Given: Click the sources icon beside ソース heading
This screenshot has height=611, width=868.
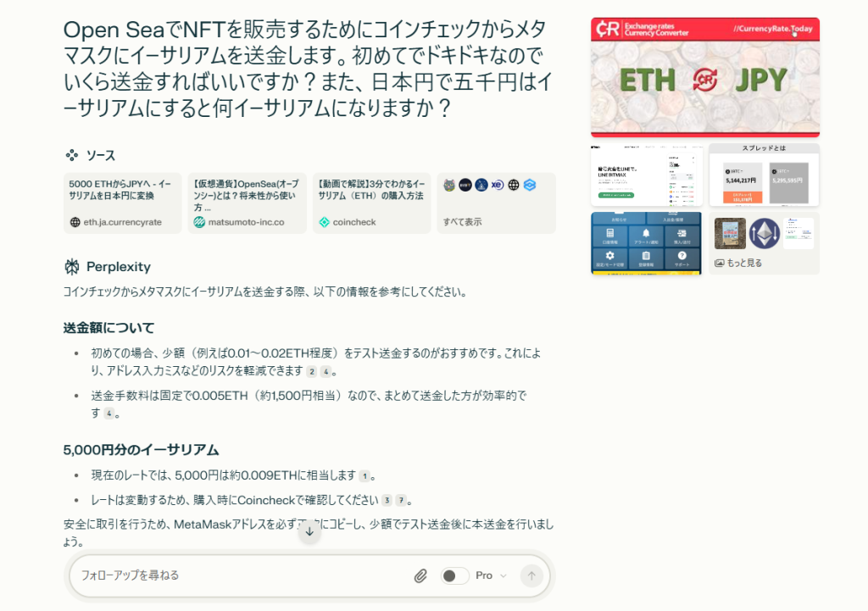Looking at the screenshot, I should point(71,155).
